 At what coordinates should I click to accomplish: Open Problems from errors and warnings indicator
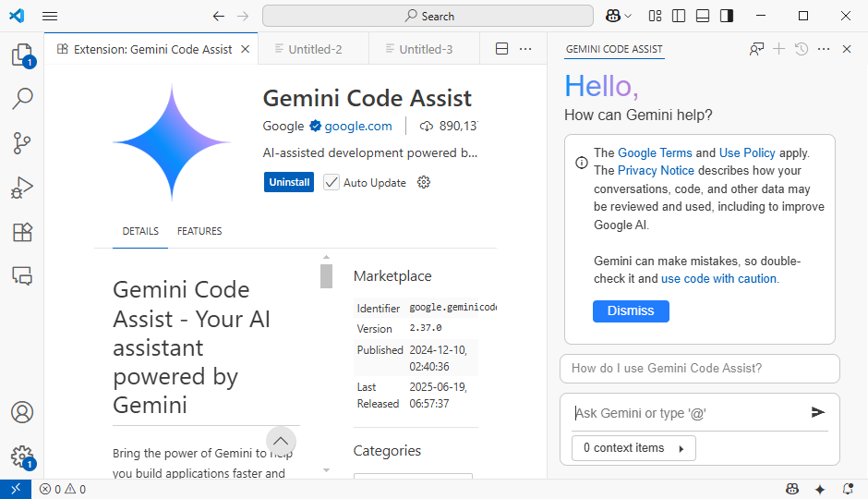click(x=63, y=489)
